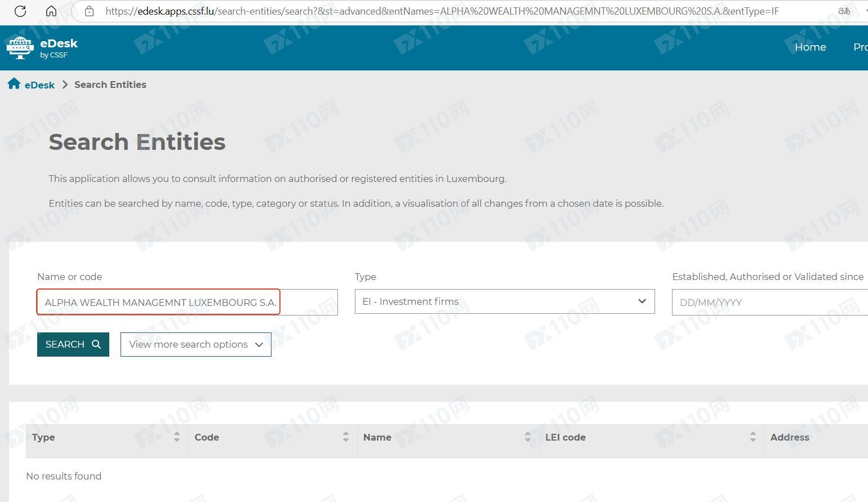
Task: Follow the eDesk breadcrumb link
Action: coord(39,85)
